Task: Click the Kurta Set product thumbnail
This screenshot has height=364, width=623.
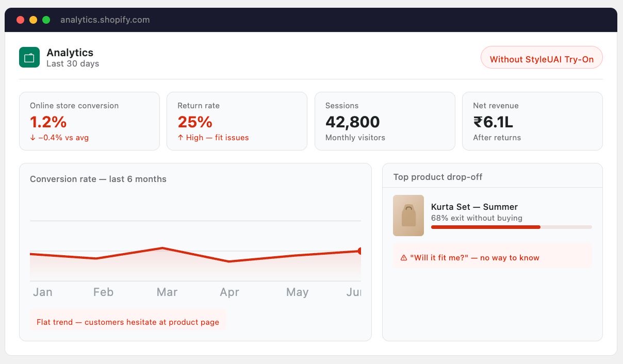Action: pos(408,216)
